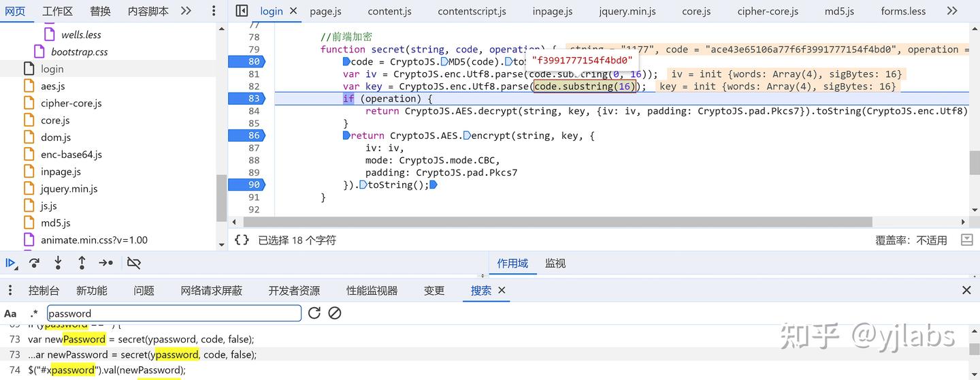Viewport: 980px width, 380px height.
Task: Switch to 监视 watch tab
Action: point(555,264)
